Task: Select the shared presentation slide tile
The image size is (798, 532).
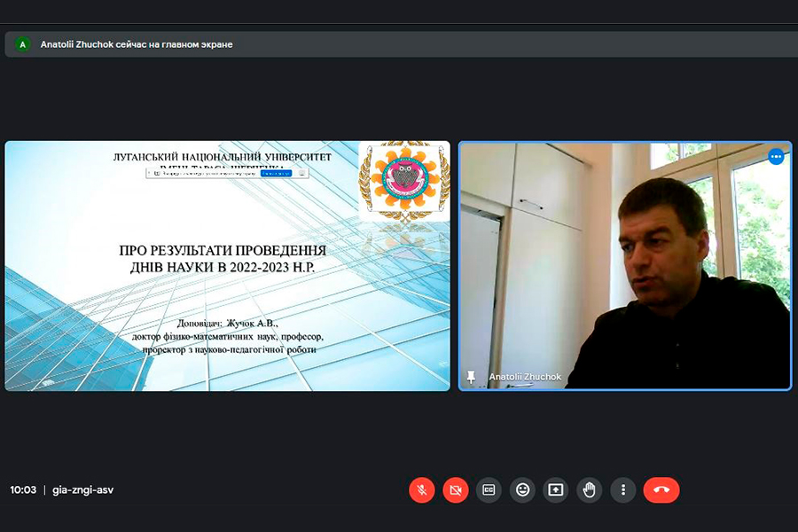Action: [228, 266]
